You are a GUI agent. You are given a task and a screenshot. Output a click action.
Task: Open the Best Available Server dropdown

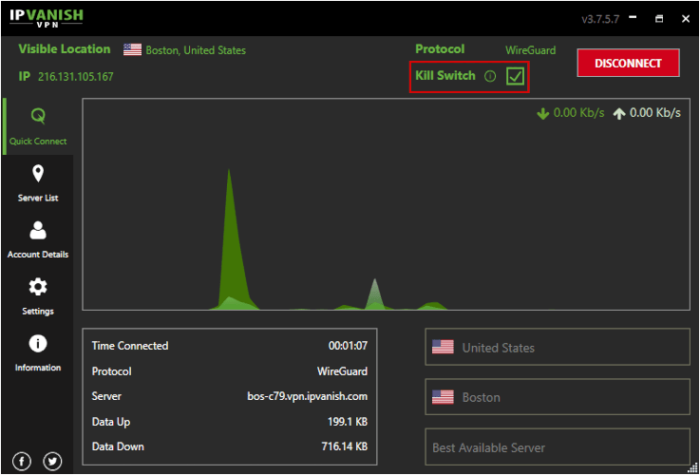[x=558, y=447]
